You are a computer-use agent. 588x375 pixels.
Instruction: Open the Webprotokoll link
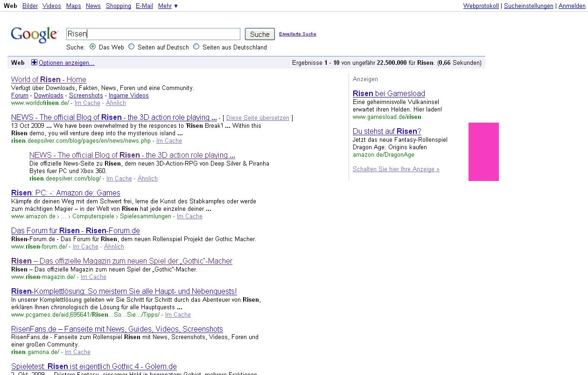click(x=481, y=6)
